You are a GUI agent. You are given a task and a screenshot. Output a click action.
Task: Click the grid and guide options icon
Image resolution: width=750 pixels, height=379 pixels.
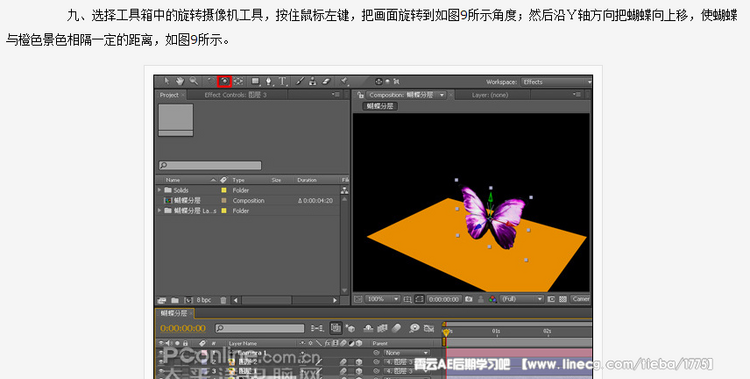(x=407, y=300)
